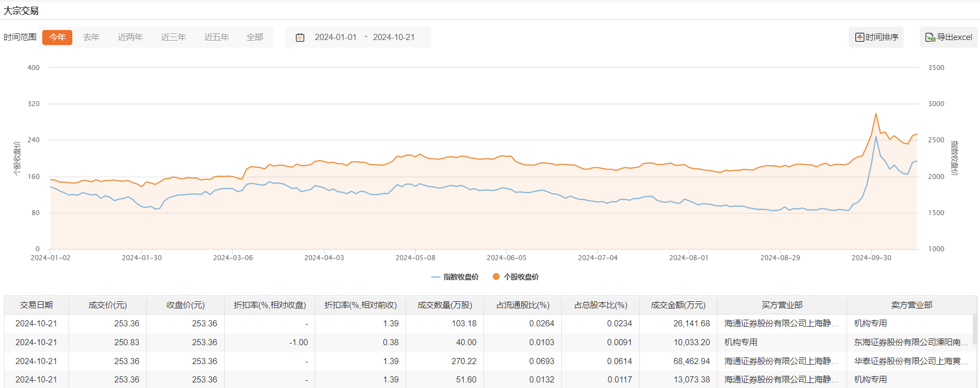Open start date 2024-01-01 field

[x=335, y=37]
